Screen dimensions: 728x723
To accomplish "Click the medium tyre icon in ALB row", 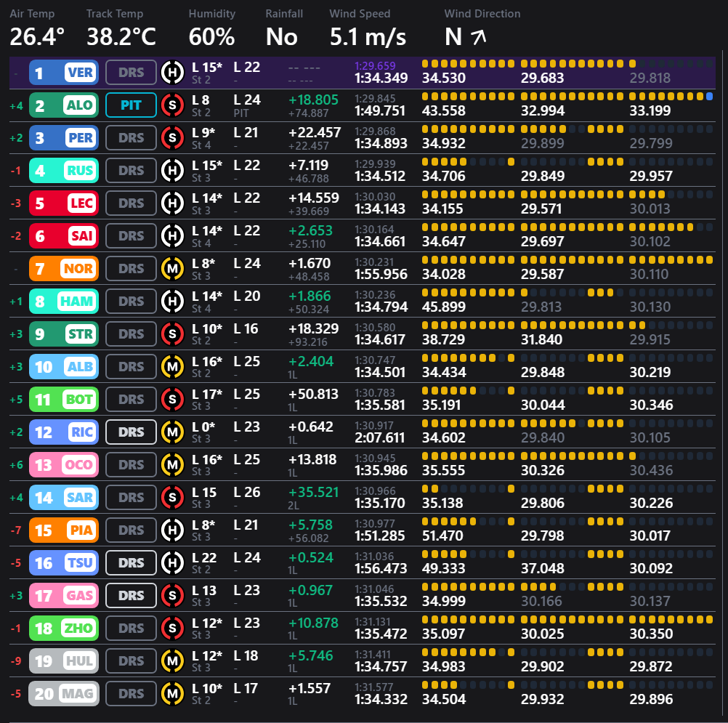I will pos(172,367).
